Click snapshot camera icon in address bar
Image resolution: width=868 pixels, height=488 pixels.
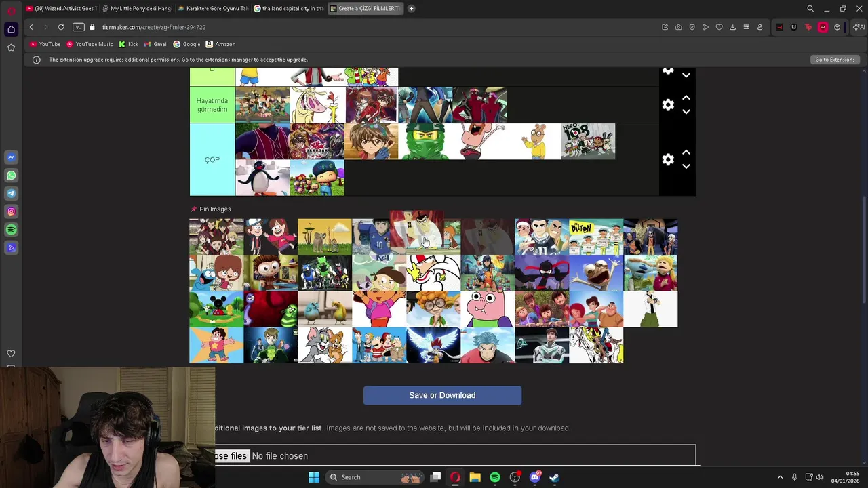tap(678, 27)
